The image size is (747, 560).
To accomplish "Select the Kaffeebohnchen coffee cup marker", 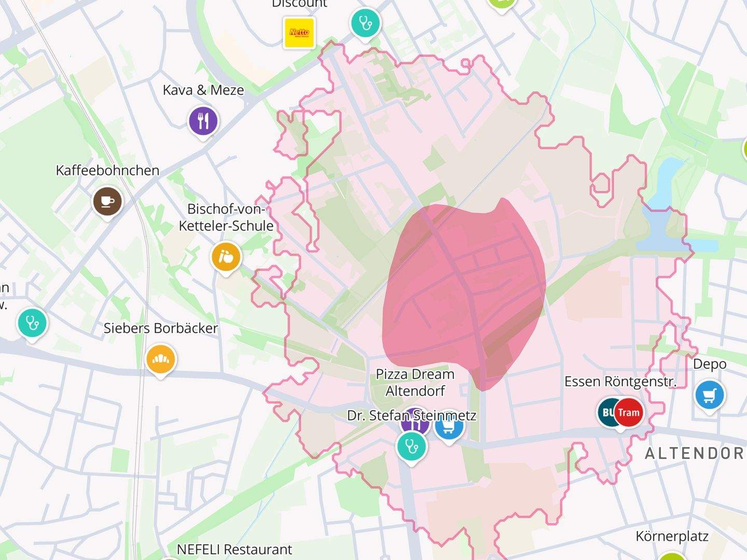I will click(107, 203).
